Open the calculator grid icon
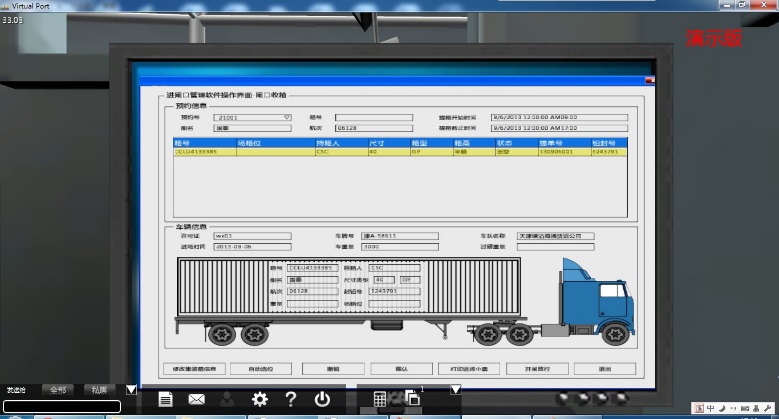 click(x=380, y=399)
